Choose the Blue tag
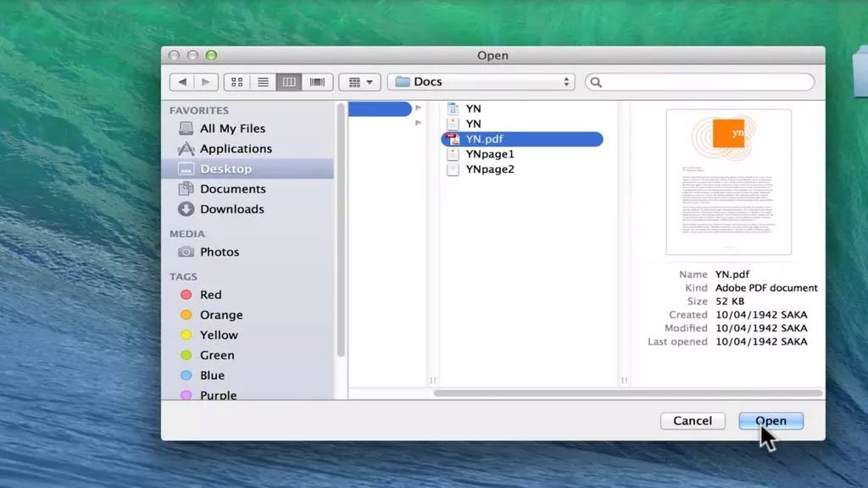This screenshot has height=488, width=868. pyautogui.click(x=248, y=375)
